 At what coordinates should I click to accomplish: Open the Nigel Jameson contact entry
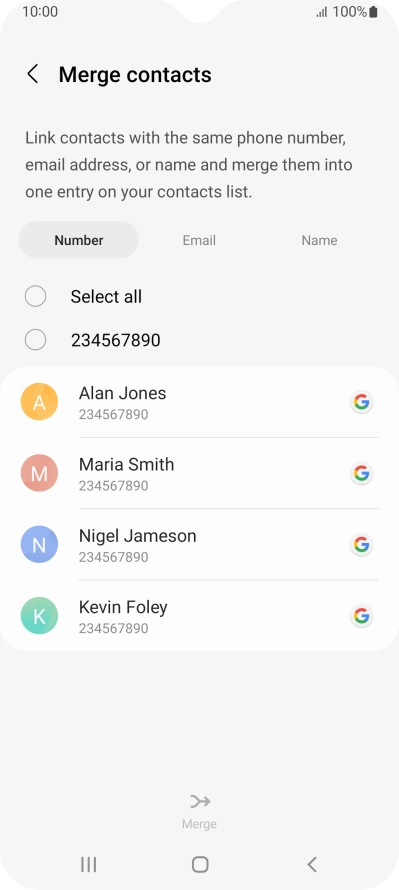[x=200, y=544]
